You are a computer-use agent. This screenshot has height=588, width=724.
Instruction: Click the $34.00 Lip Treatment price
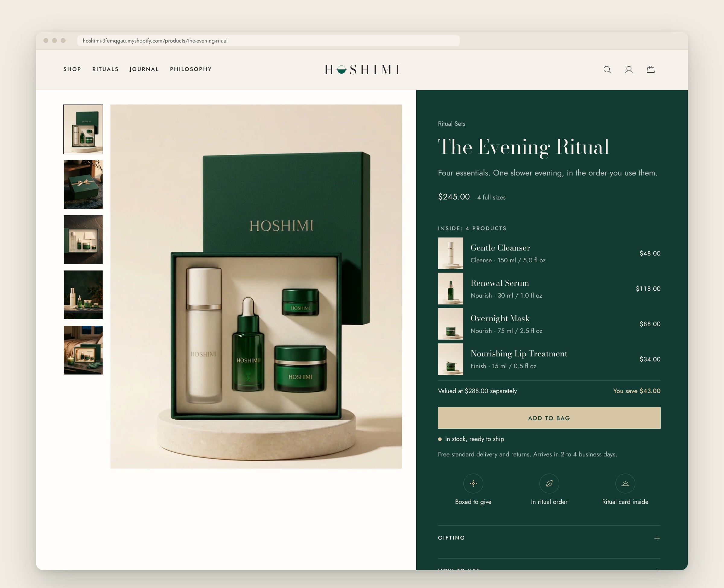click(650, 359)
